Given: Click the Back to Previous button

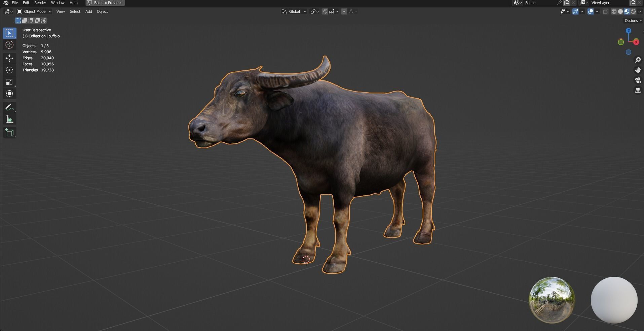Looking at the screenshot, I should pos(105,3).
